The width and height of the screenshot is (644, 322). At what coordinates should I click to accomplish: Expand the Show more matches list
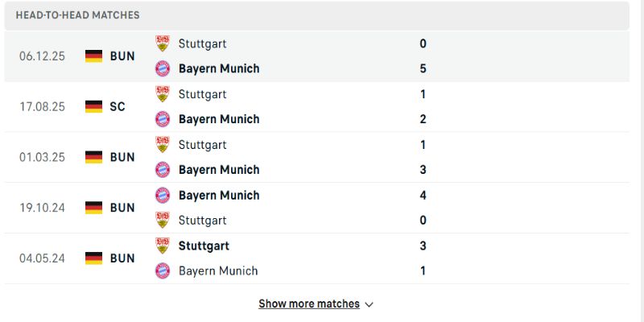point(309,303)
